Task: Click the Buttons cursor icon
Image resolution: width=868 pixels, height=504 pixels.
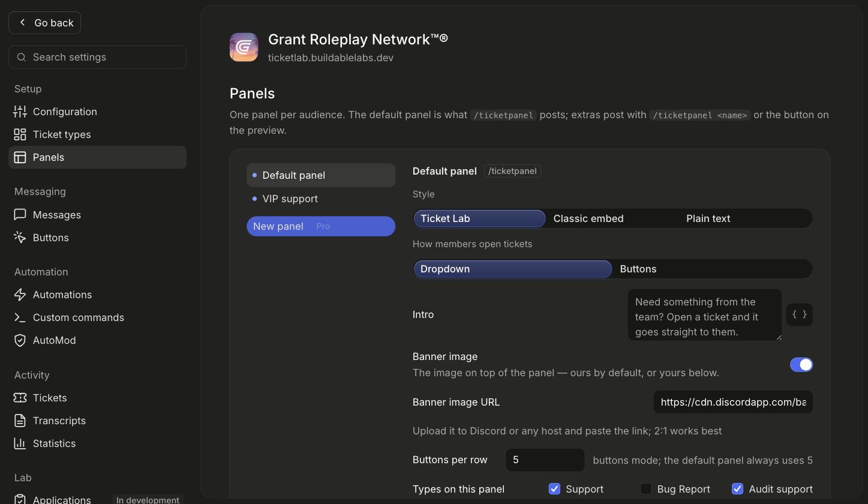Action: [20, 238]
